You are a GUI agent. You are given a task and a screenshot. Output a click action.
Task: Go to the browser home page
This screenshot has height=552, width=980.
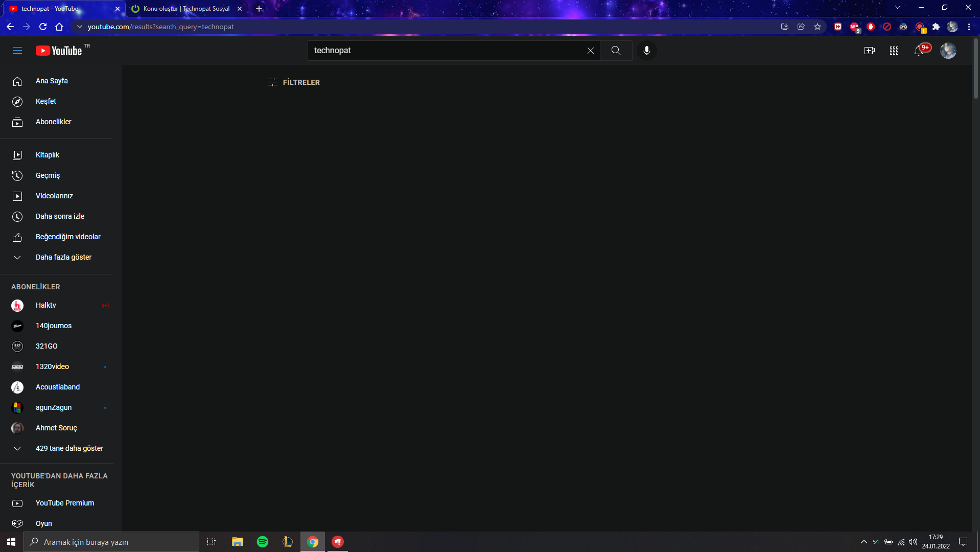coord(59,27)
